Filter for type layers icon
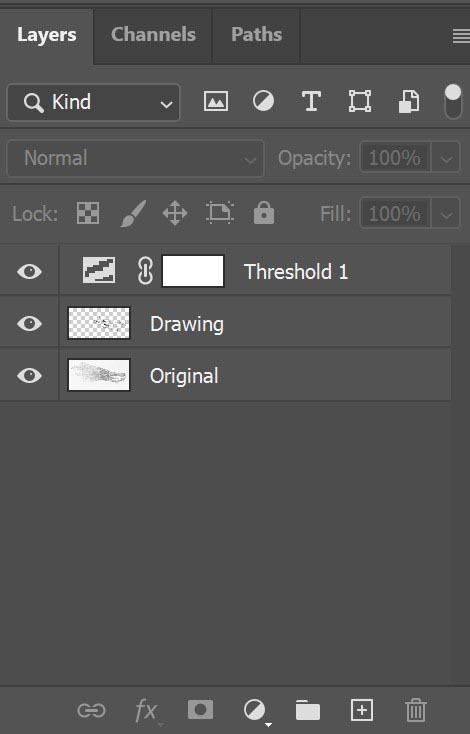Image resolution: width=470 pixels, height=734 pixels. click(x=311, y=101)
